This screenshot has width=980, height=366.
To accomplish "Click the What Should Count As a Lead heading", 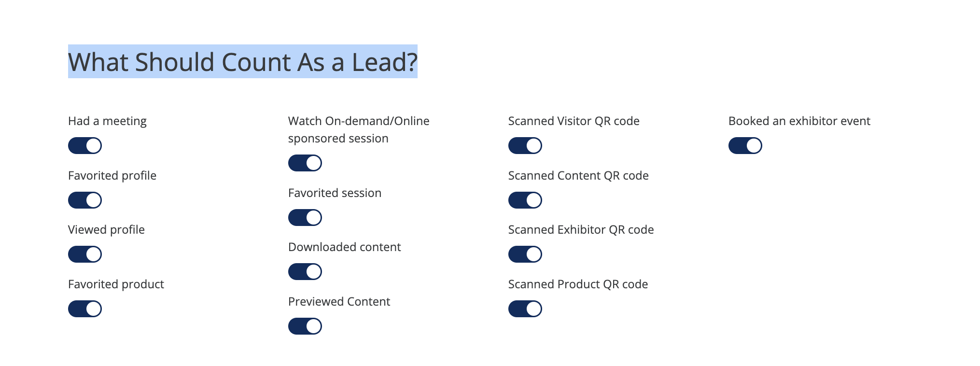I will pos(242,62).
